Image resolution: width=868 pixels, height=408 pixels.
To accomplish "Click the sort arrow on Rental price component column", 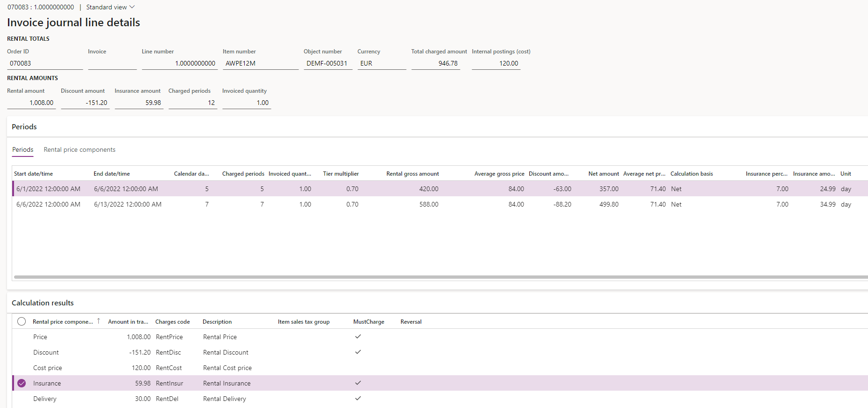I will (x=98, y=321).
